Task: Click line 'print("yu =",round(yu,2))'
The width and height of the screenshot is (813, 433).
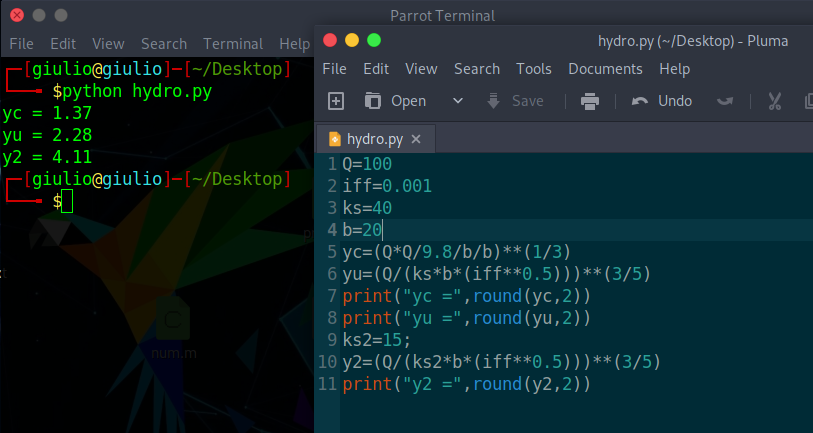Action: pos(466,318)
